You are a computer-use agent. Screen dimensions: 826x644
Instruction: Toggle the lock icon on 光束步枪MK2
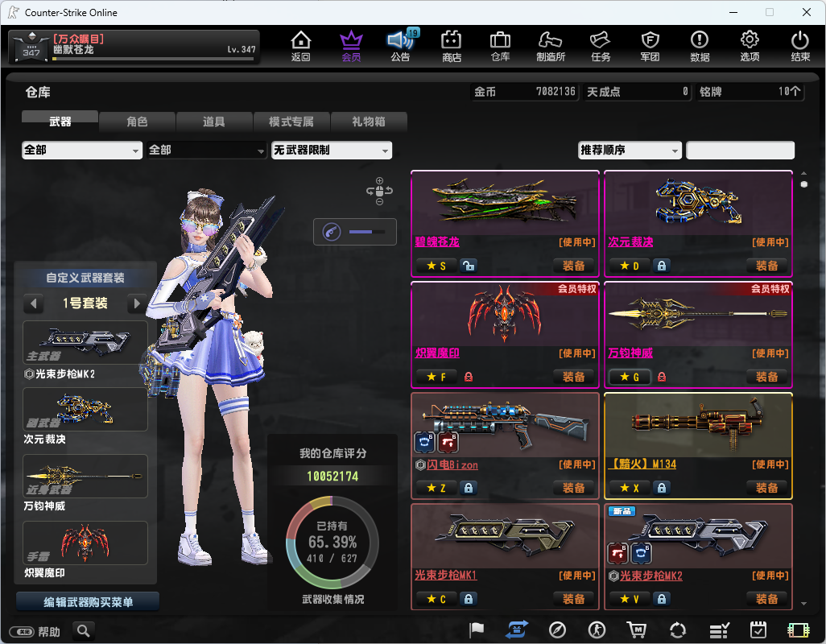662,599
